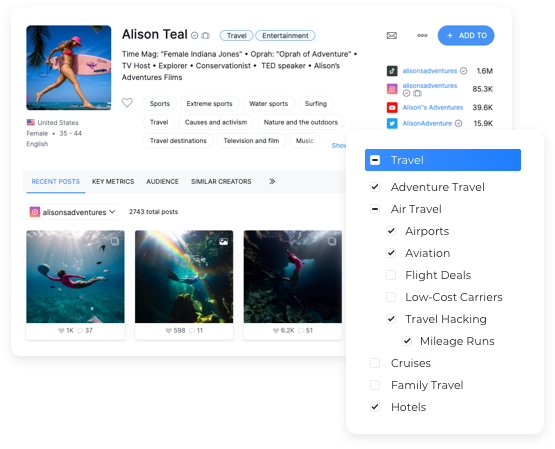The image size is (555, 449).
Task: Switch to the Key Metrics tab
Action: pos(113,182)
